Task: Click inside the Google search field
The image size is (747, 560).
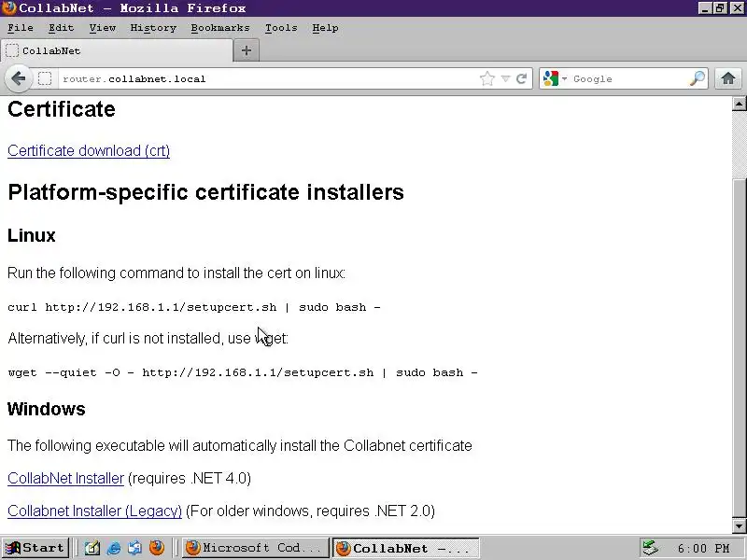Action: pos(628,78)
